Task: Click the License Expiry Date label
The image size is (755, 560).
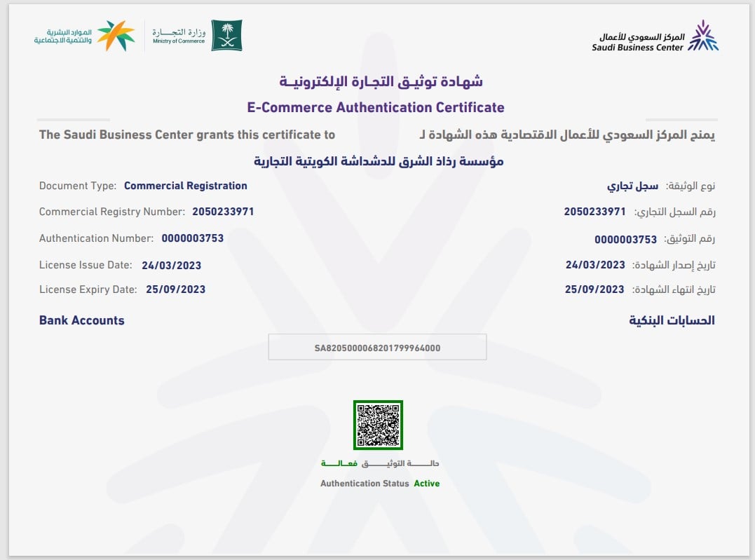Action: point(88,289)
